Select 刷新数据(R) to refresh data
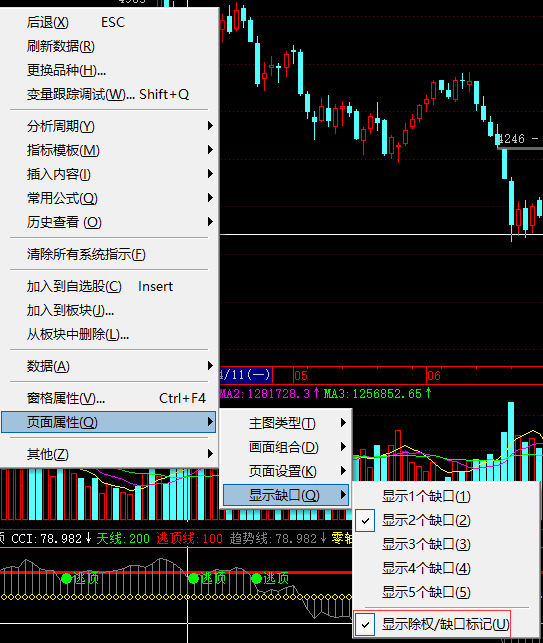543x643 pixels. pos(109,46)
